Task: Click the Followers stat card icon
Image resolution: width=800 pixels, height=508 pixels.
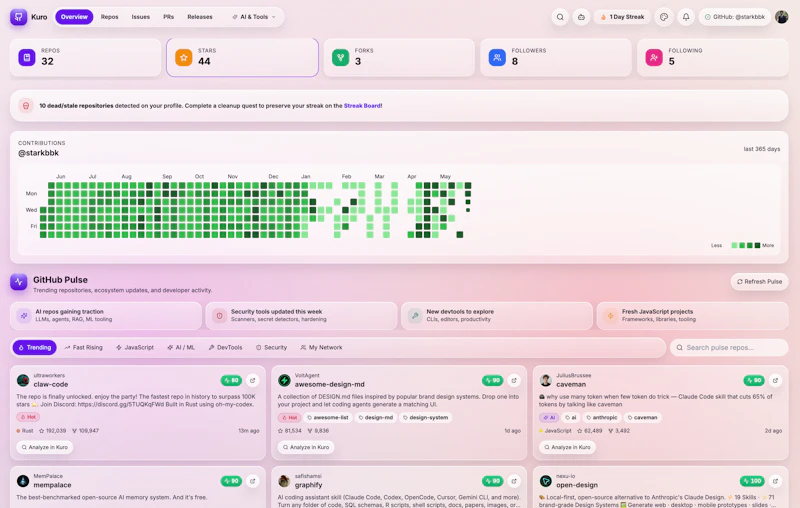Action: click(497, 57)
